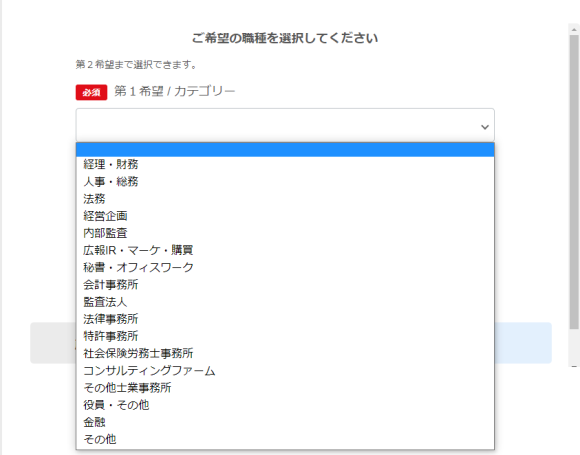This screenshot has width=580, height=455.
Task: Choose コンサルティングファーム category
Action: pos(285,371)
